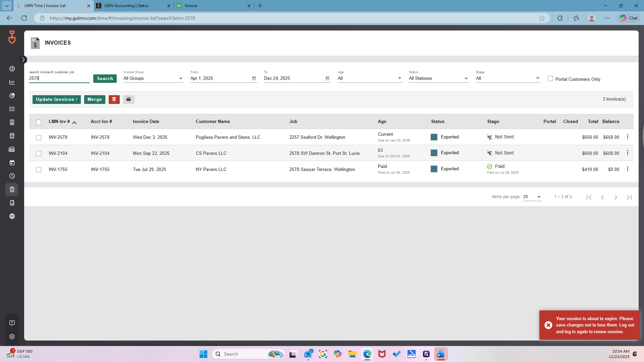The image size is (644, 362).
Task: Open the report chart document icon in sidebar
Action: tap(12, 203)
